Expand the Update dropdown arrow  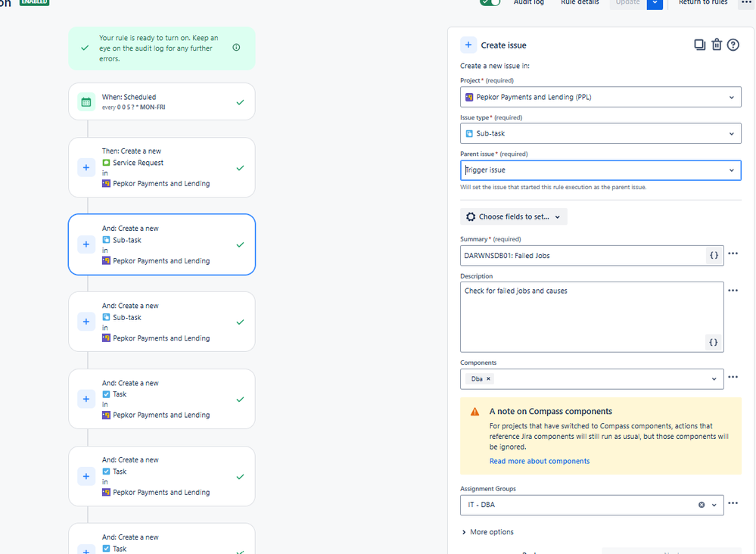(x=655, y=3)
